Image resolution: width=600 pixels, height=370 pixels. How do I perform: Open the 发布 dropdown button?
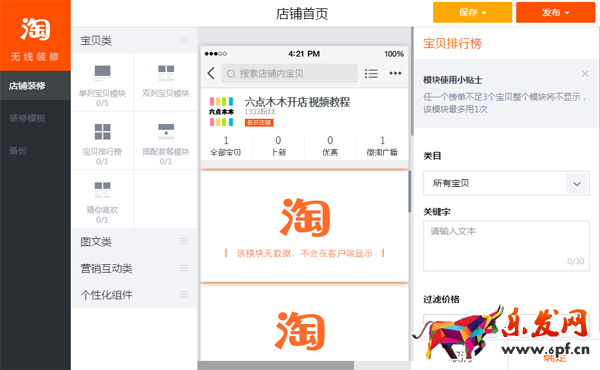[x=555, y=12]
